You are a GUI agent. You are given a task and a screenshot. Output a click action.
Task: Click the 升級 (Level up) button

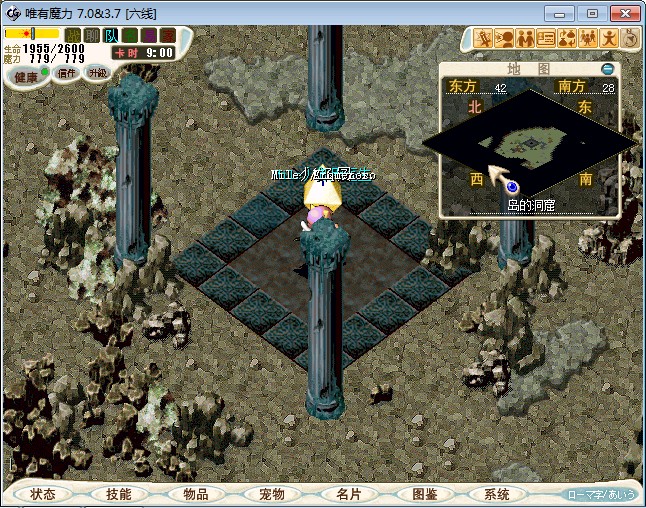pyautogui.click(x=97, y=73)
